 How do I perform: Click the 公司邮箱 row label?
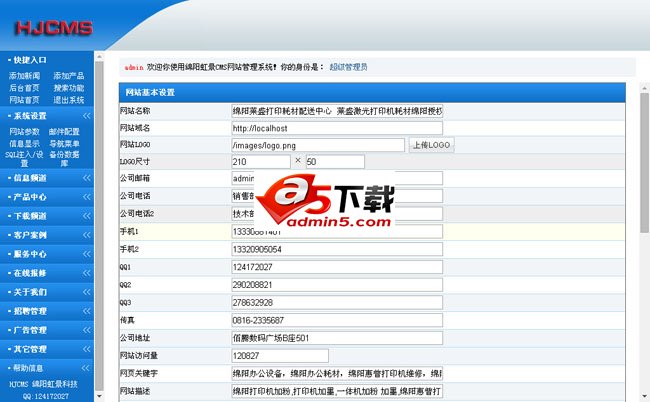tap(135, 178)
